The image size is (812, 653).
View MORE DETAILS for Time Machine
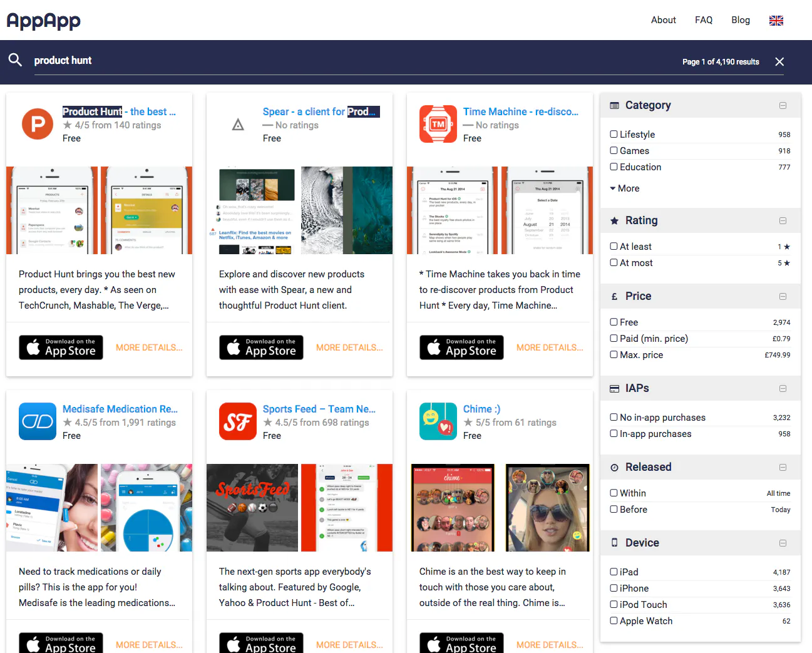550,347
